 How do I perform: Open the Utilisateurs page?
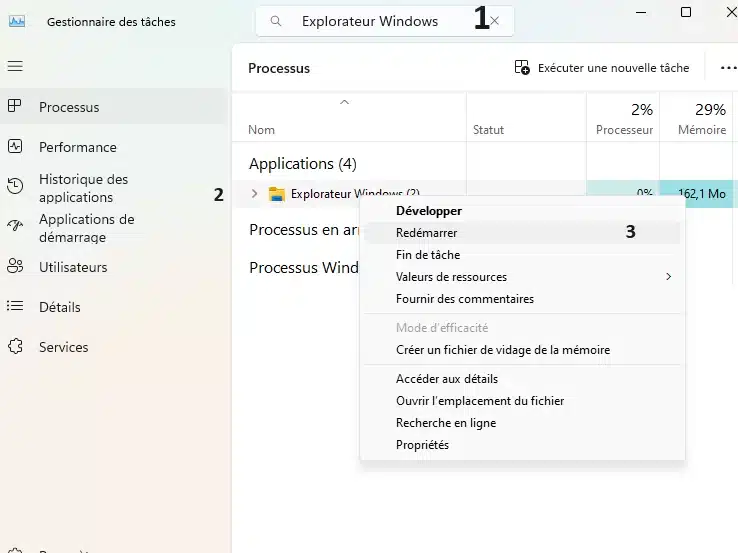[x=113, y=267]
